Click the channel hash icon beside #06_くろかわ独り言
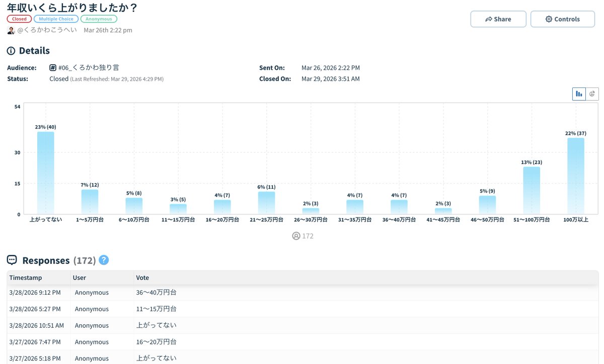Viewport: 604px width, 364px height. click(53, 67)
